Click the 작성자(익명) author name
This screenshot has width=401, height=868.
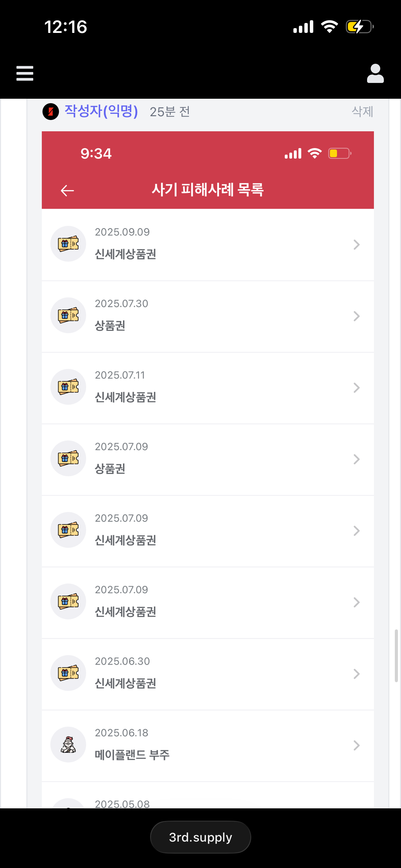(101, 111)
